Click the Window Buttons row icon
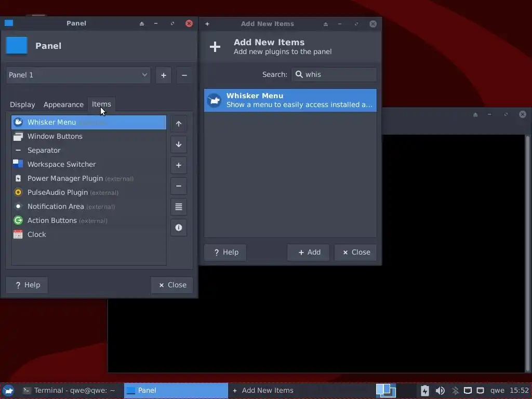Image resolution: width=532 pixels, height=399 pixels. tap(18, 137)
